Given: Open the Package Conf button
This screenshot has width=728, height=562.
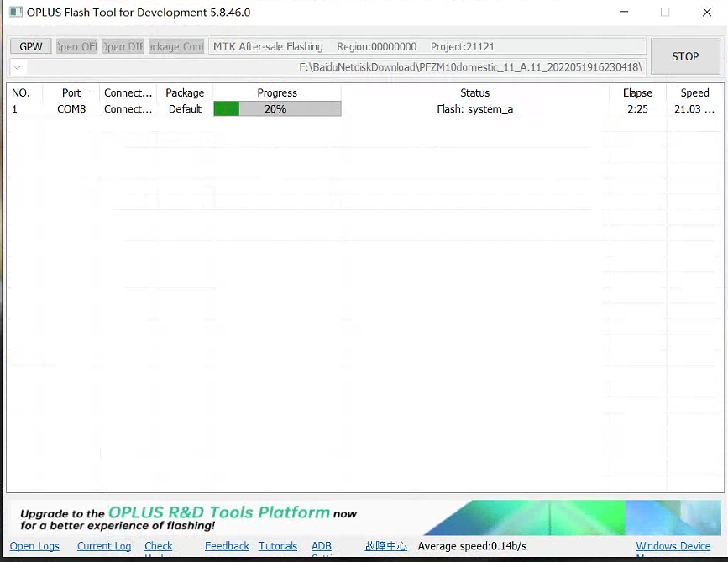Looking at the screenshot, I should 176,46.
